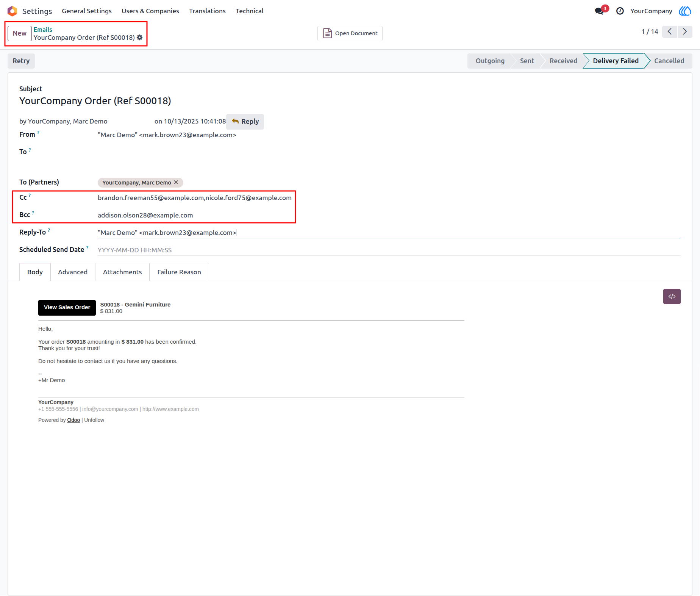Open the Translations menu
This screenshot has height=596, width=700.
[x=207, y=11]
